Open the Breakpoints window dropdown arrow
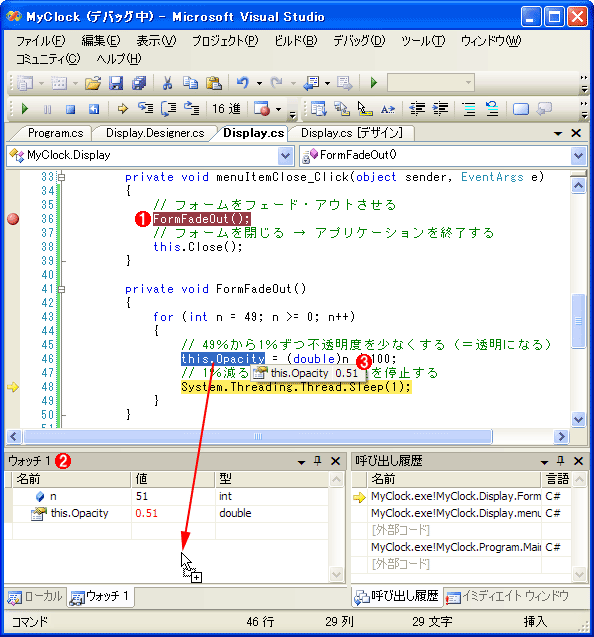The image size is (594, 637). pyautogui.click(x=278, y=109)
